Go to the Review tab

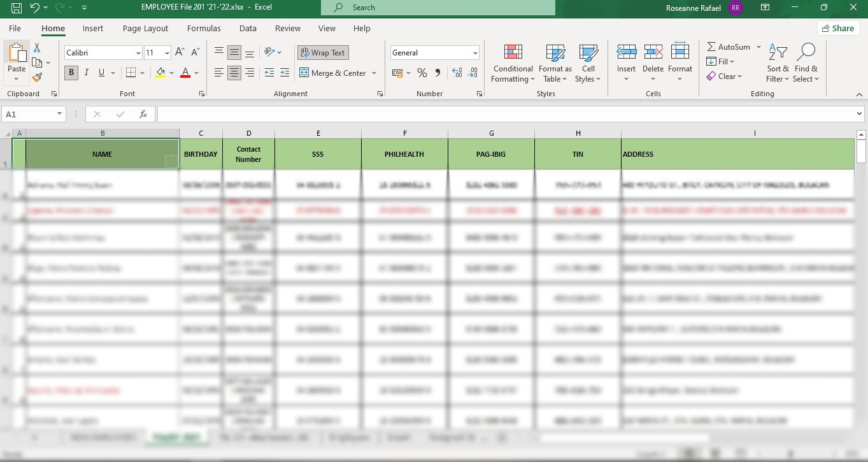(x=288, y=28)
